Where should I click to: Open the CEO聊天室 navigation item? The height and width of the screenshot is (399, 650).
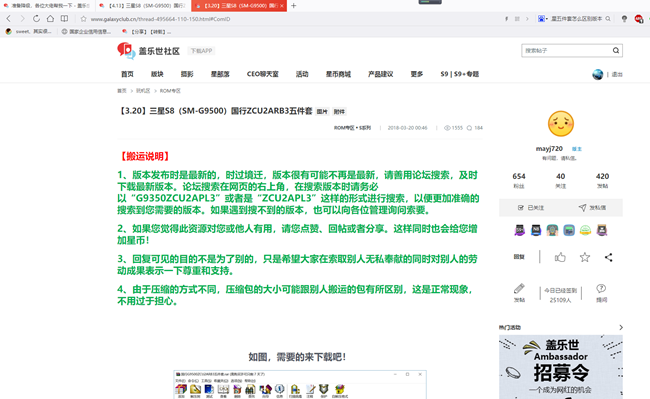tap(263, 74)
